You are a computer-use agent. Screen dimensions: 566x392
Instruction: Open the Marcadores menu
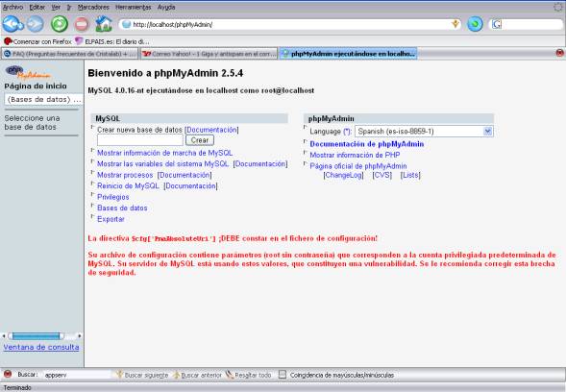point(93,8)
